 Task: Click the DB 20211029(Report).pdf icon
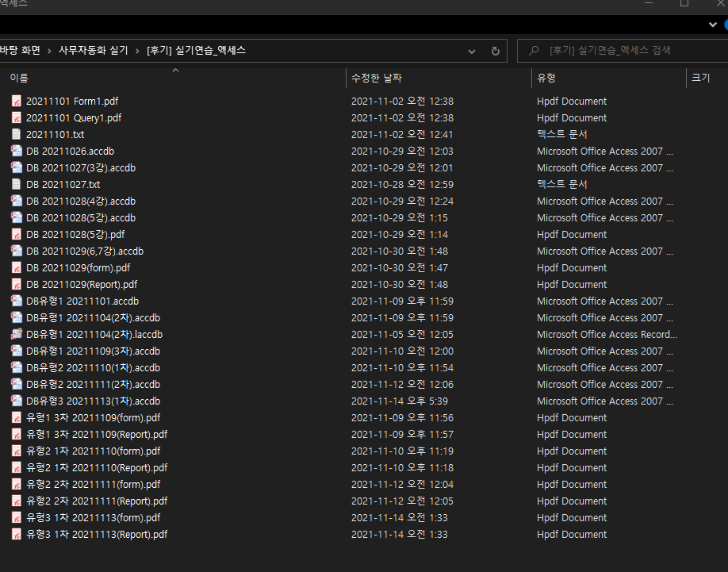(16, 285)
